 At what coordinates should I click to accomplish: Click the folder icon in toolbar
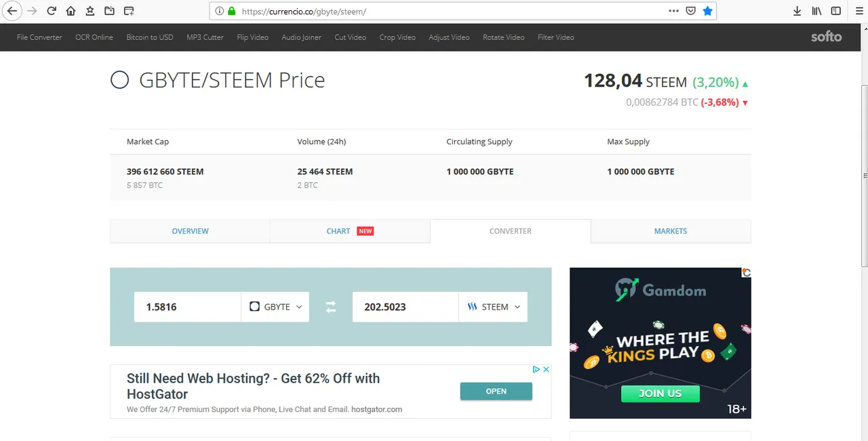point(109,11)
